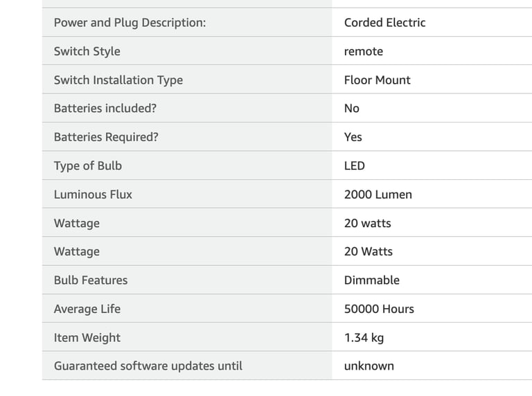Click the "Switch Installation Type" label
532x396 pixels.
(x=118, y=80)
